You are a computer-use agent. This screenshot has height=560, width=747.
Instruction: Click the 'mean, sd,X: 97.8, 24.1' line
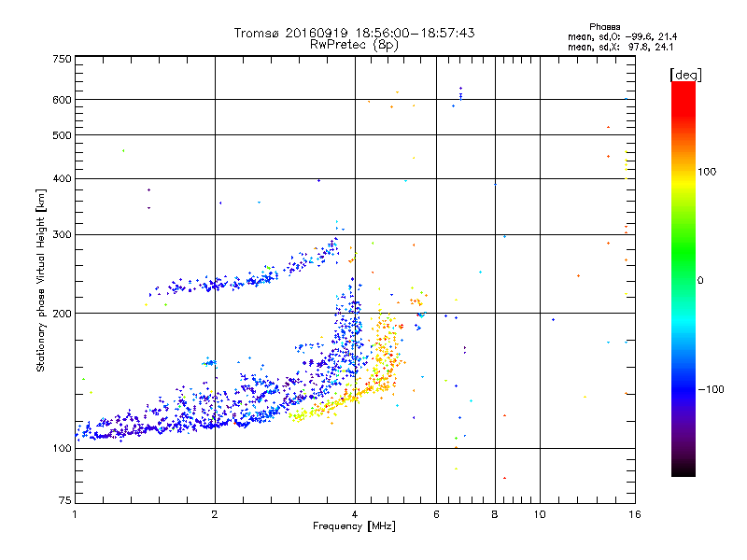[x=620, y=47]
